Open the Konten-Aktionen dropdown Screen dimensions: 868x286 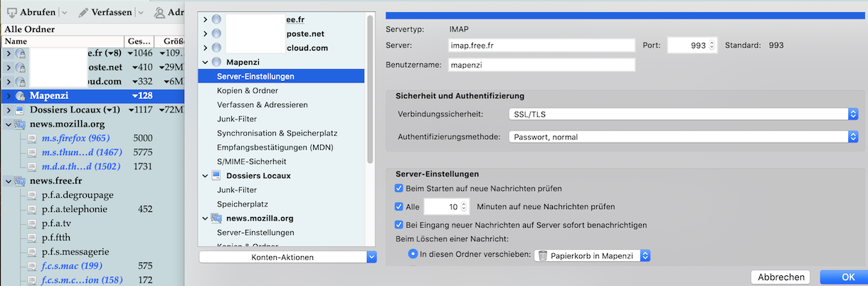[x=287, y=257]
